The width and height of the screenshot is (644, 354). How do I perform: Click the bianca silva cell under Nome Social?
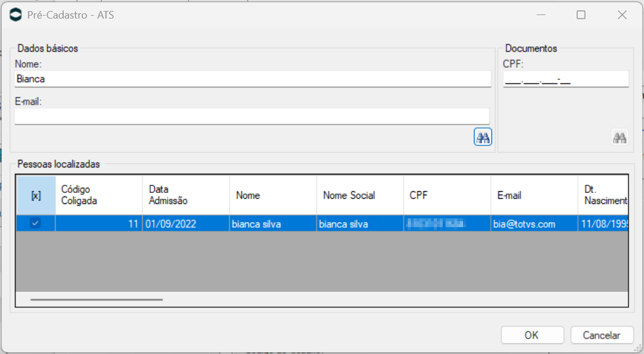point(360,224)
